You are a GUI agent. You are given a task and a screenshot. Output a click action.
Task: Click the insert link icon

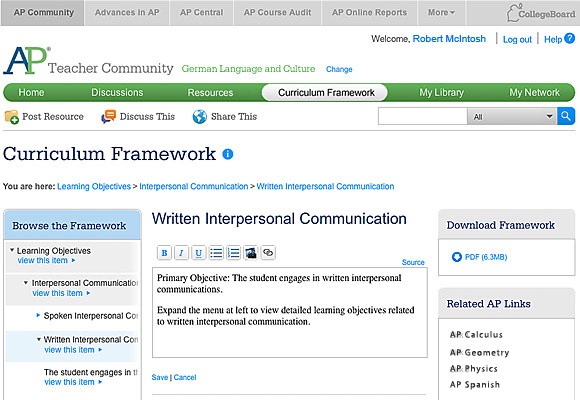pyautogui.click(x=268, y=253)
